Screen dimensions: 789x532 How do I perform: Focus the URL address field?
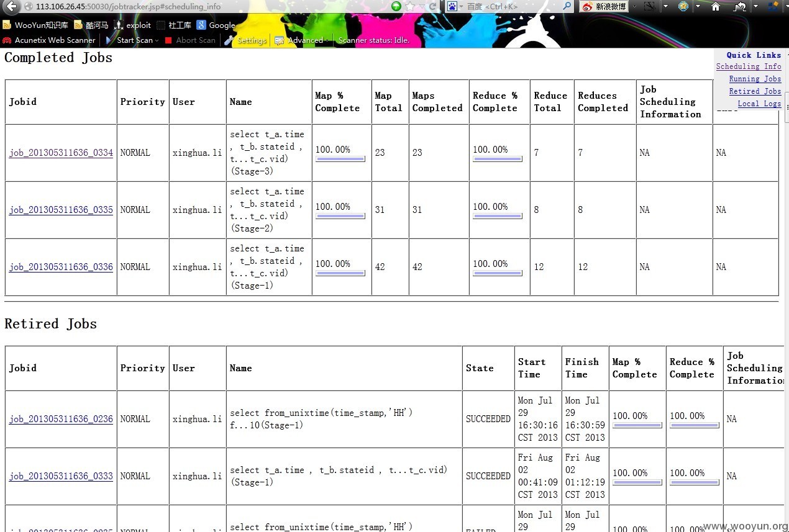211,6
